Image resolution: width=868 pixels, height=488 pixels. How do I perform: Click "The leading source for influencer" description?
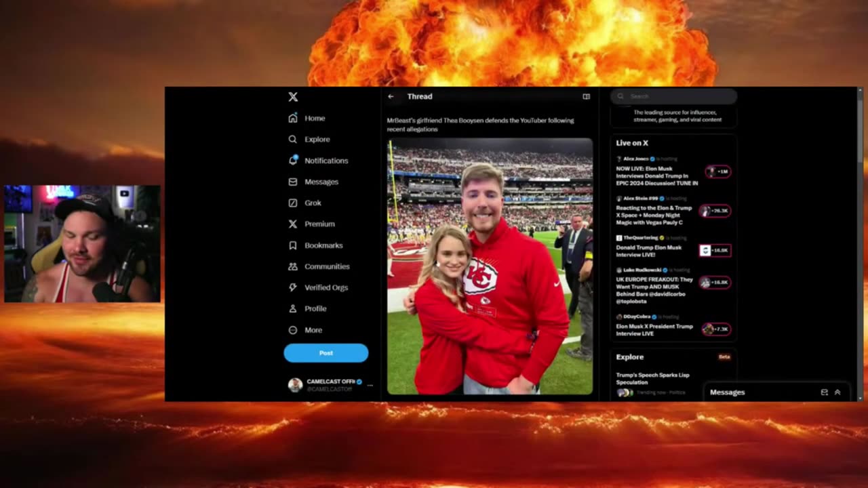[677, 116]
